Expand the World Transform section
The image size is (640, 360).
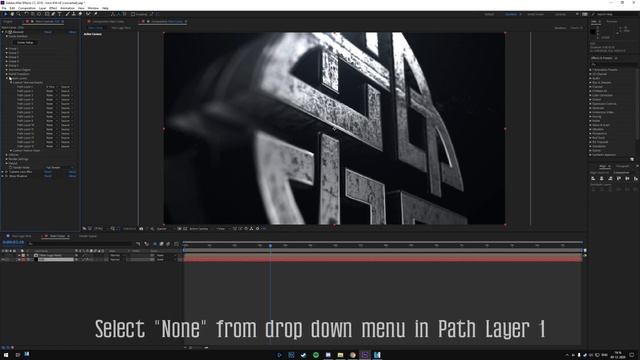[x=7, y=74]
